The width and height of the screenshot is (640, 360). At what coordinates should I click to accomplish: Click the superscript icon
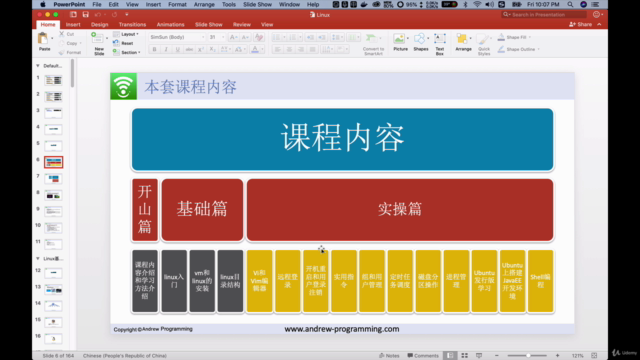[x=200, y=49]
